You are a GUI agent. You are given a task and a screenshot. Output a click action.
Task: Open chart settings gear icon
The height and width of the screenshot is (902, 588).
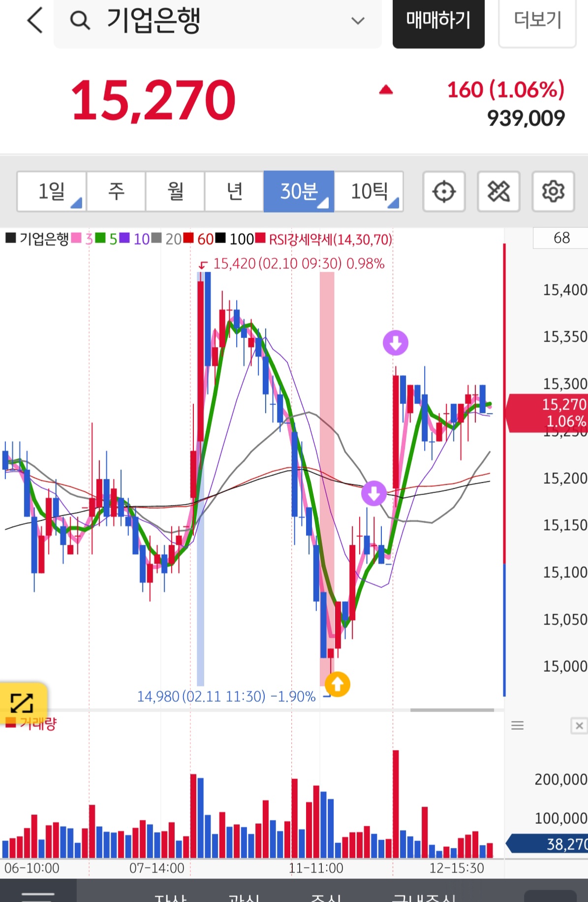click(x=553, y=191)
